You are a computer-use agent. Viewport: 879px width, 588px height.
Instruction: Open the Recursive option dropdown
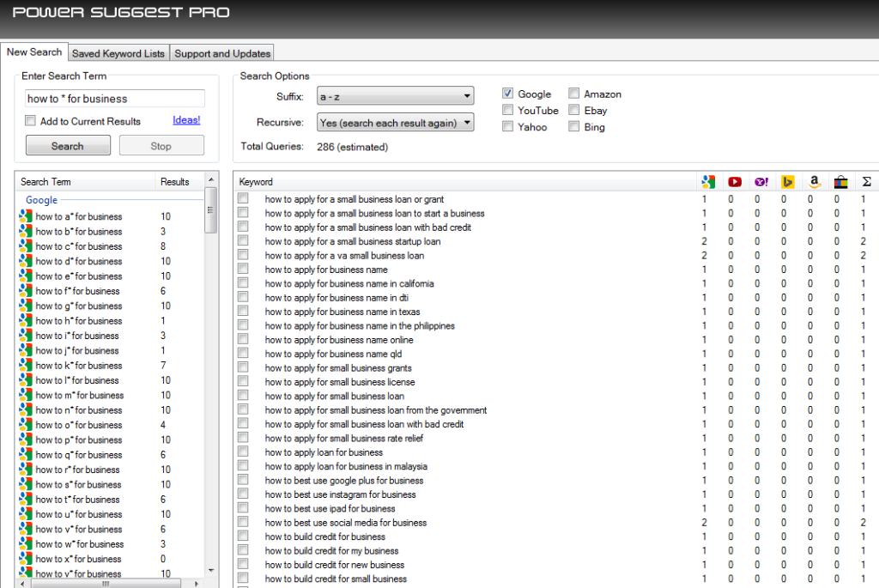395,122
